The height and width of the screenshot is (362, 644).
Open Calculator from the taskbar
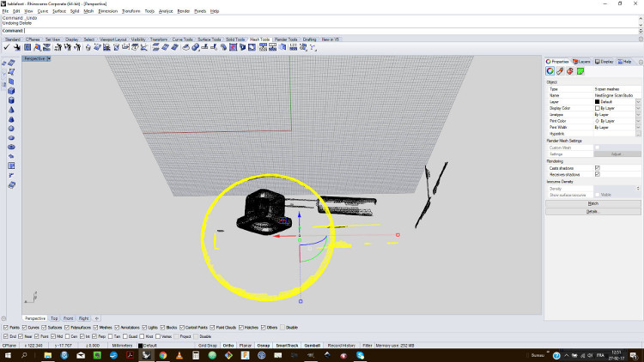[196, 355]
